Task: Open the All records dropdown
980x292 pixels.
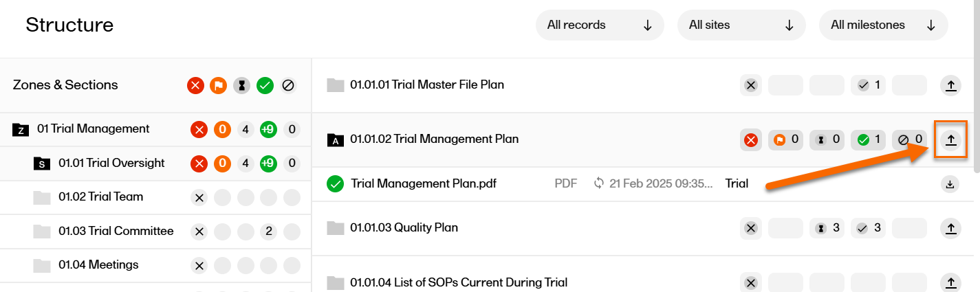Action: coord(600,25)
